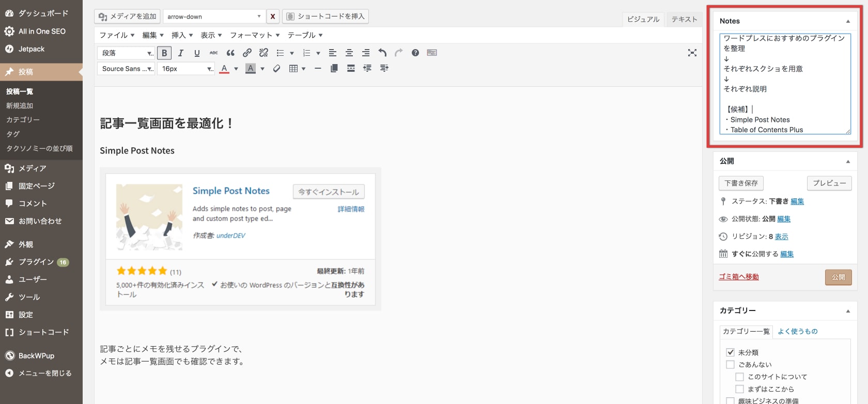868x404 pixels.
Task: Insert or edit a link
Action: point(247,53)
